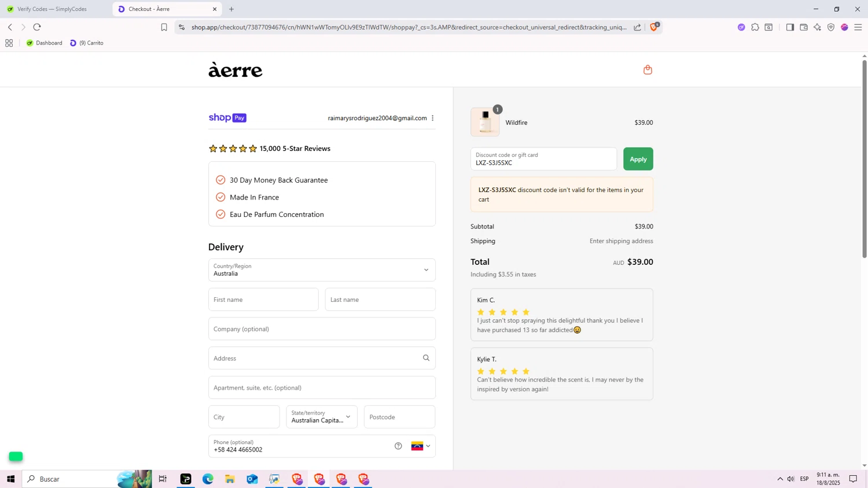Viewport: 868px width, 488px height.
Task: Expand the State/territory dropdown
Action: [322, 417]
